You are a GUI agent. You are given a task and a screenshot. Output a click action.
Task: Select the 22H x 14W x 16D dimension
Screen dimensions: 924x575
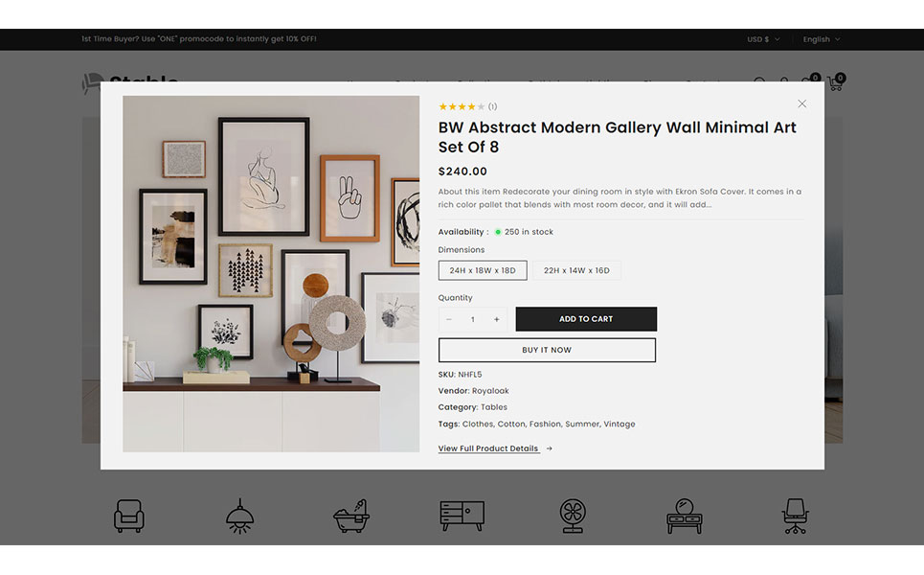(576, 270)
